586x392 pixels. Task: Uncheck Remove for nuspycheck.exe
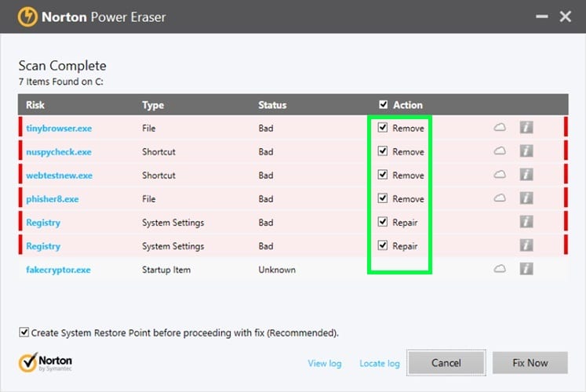click(x=382, y=151)
